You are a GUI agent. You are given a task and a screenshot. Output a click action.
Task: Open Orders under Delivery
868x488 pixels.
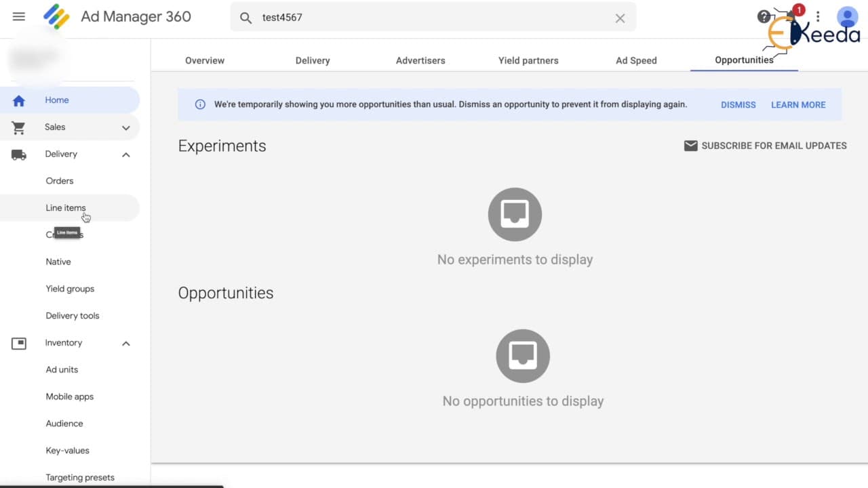(x=60, y=181)
